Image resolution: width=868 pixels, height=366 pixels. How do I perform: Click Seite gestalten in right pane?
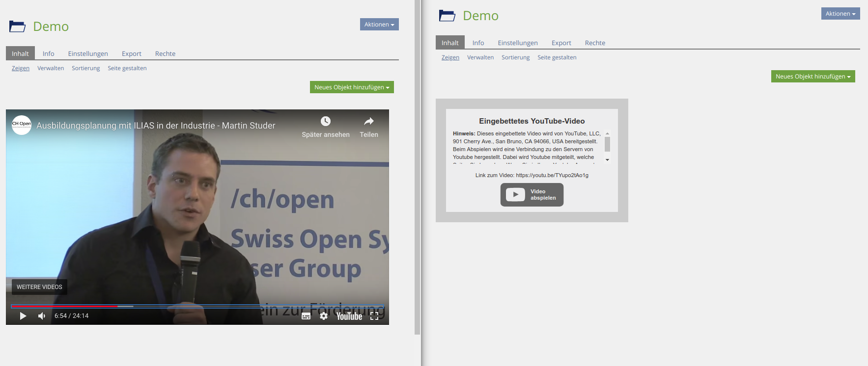click(557, 57)
